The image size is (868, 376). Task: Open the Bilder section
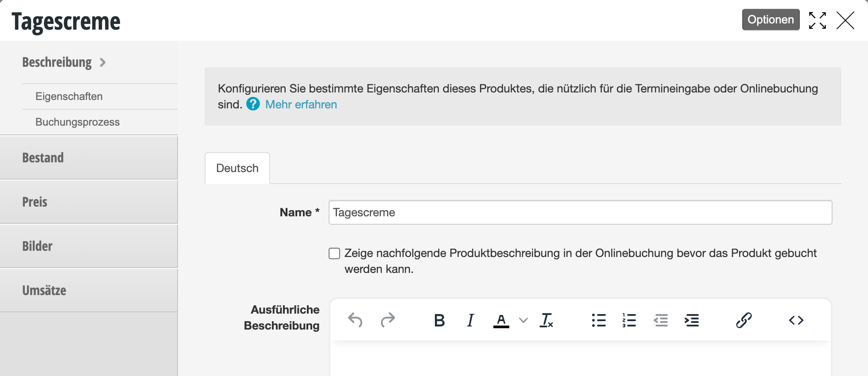point(89,246)
